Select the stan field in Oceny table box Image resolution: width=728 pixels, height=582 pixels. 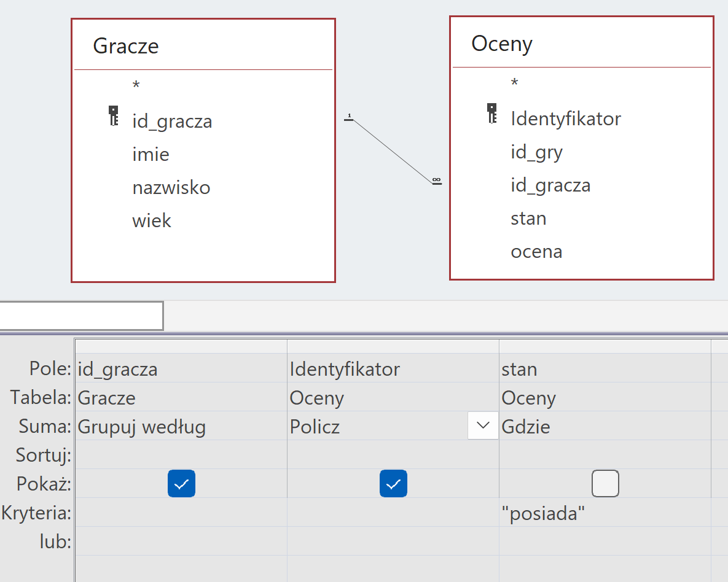528,219
